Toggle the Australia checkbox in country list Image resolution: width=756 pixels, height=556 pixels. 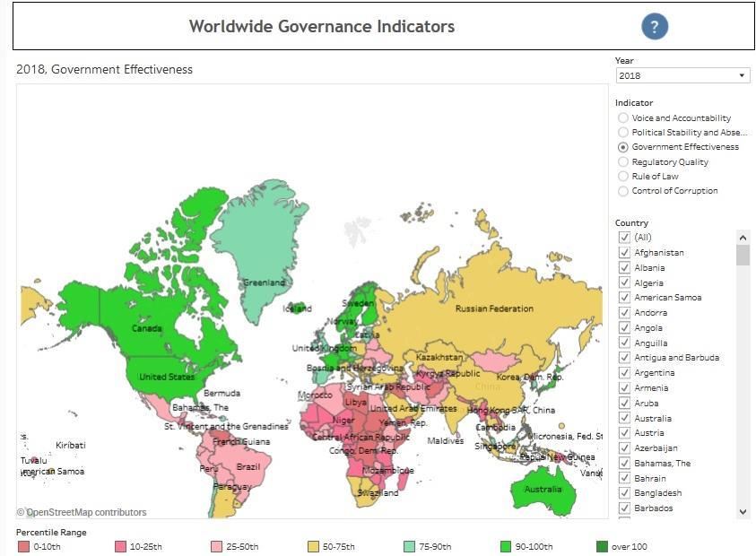[x=624, y=418]
